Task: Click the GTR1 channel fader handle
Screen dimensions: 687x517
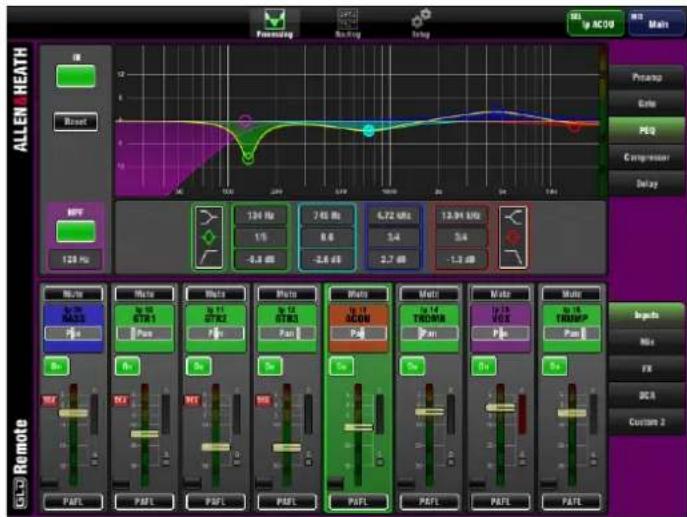Action: tap(145, 434)
